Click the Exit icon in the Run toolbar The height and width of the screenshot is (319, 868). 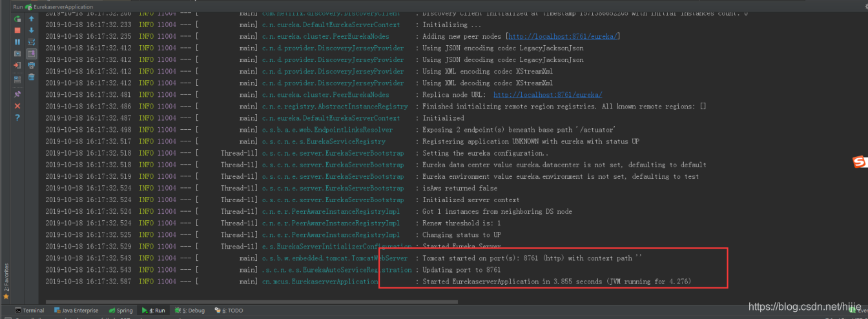[x=17, y=65]
